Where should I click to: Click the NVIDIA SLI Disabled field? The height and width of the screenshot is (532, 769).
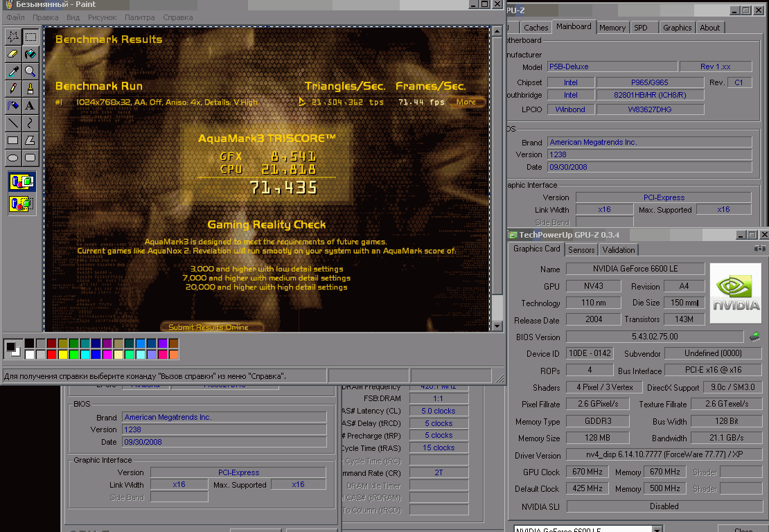tap(664, 506)
